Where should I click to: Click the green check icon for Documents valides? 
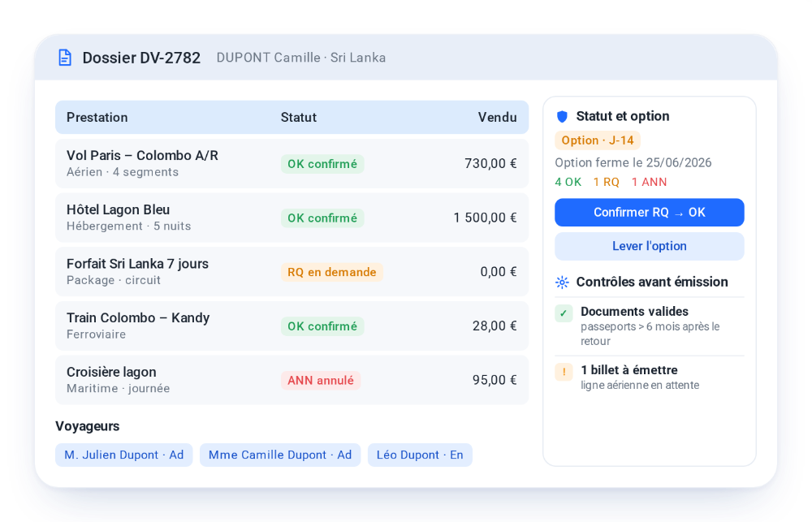click(x=564, y=313)
